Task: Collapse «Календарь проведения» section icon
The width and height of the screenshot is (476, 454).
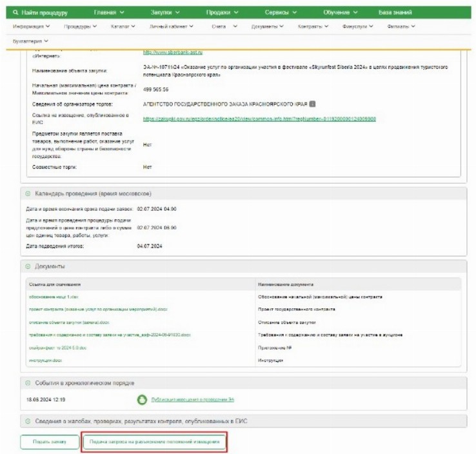Action: [28, 193]
